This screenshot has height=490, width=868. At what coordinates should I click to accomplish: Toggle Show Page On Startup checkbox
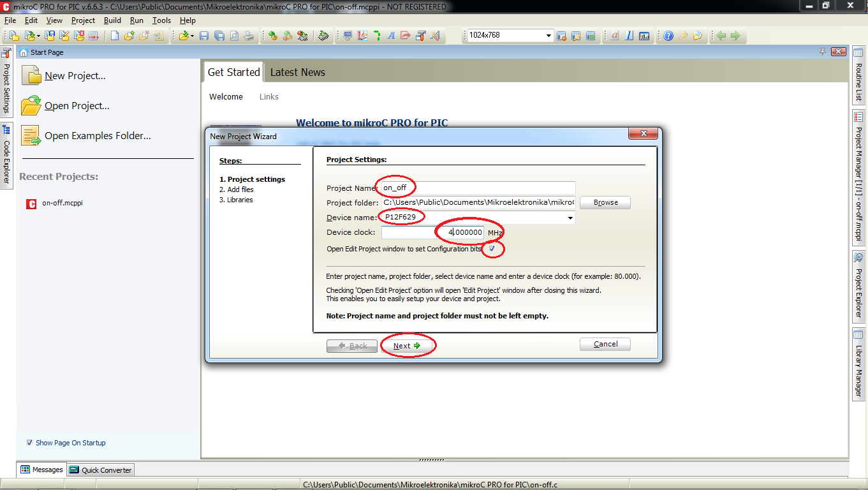click(29, 442)
